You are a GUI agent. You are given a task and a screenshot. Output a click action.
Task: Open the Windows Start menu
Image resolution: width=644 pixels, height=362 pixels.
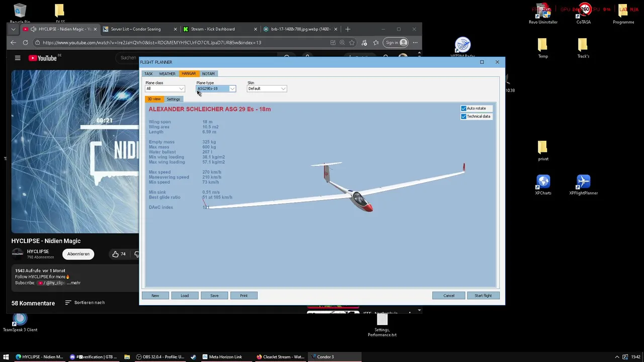click(6, 357)
